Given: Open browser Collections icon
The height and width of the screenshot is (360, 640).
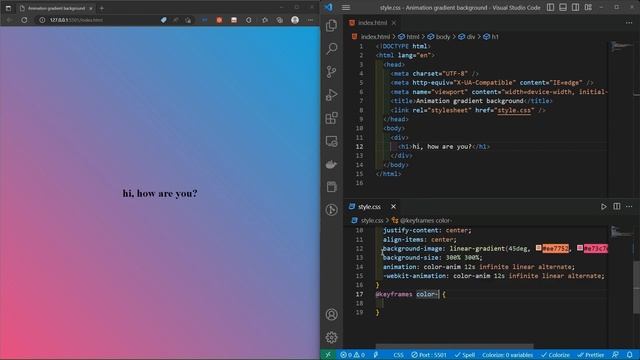Looking at the screenshot, I should (x=280, y=20).
